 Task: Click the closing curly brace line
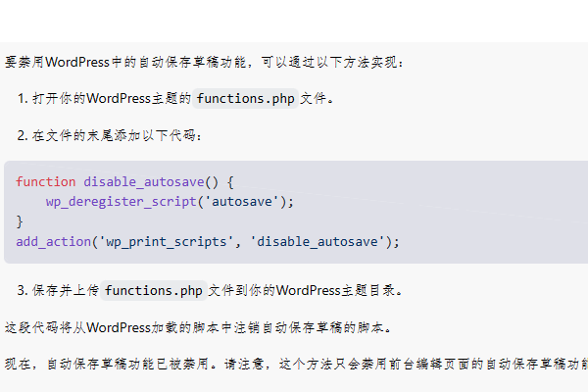pos(20,221)
